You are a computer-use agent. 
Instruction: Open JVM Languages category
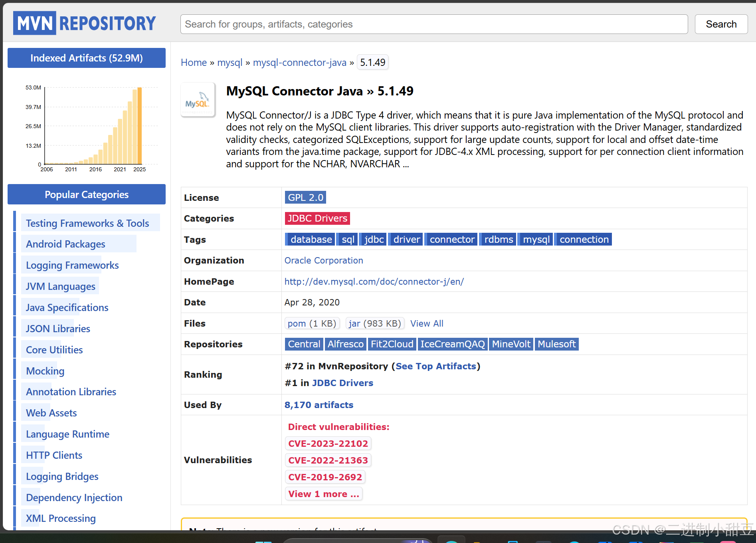(61, 286)
